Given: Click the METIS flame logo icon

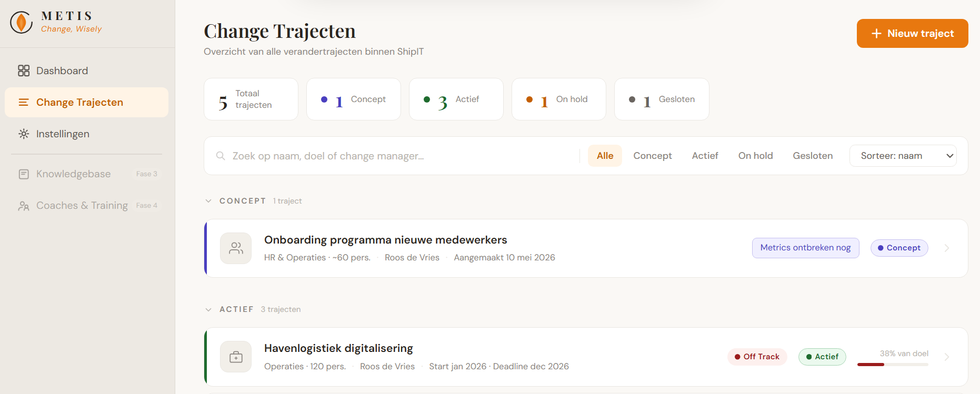Looking at the screenshot, I should click(22, 22).
